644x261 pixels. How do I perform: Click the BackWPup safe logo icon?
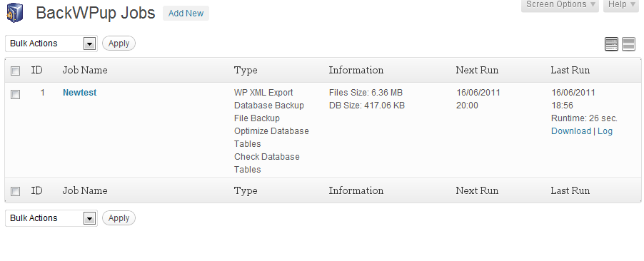pos(14,13)
